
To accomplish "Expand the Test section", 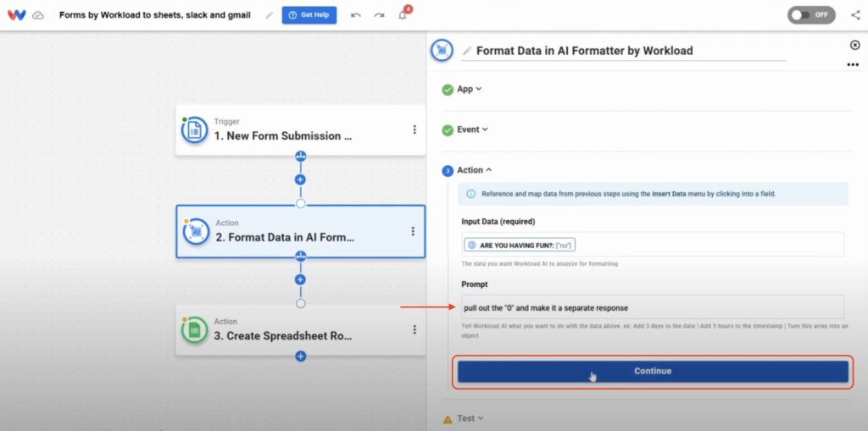I will point(470,419).
